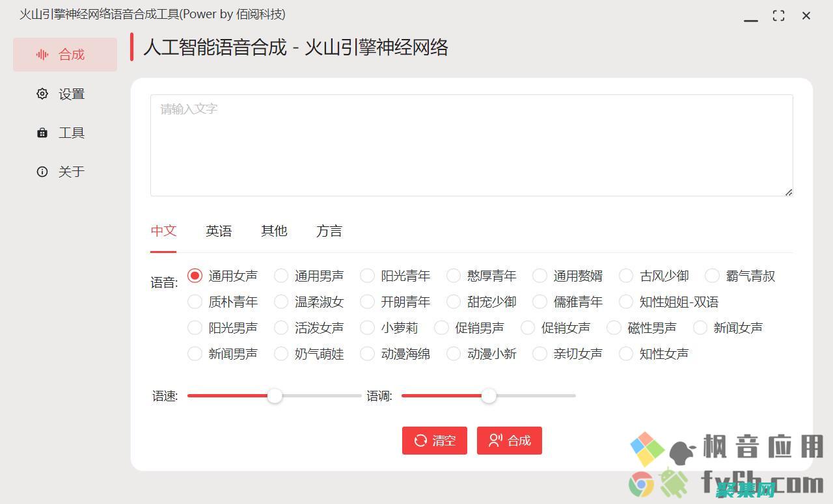
Task: Click the 工具 tools icon in sidebar
Action: tap(42, 133)
